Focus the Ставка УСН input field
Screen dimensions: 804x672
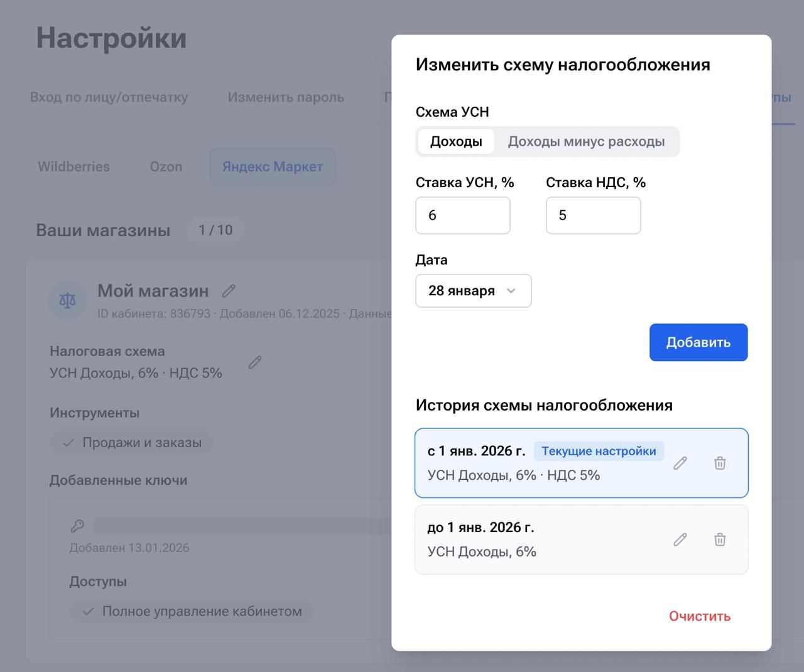pyautogui.click(x=462, y=215)
